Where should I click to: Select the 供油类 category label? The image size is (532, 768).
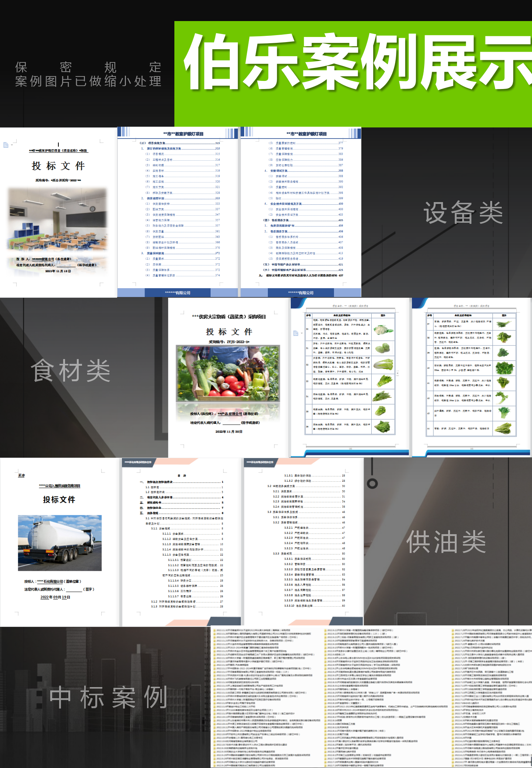(x=446, y=542)
